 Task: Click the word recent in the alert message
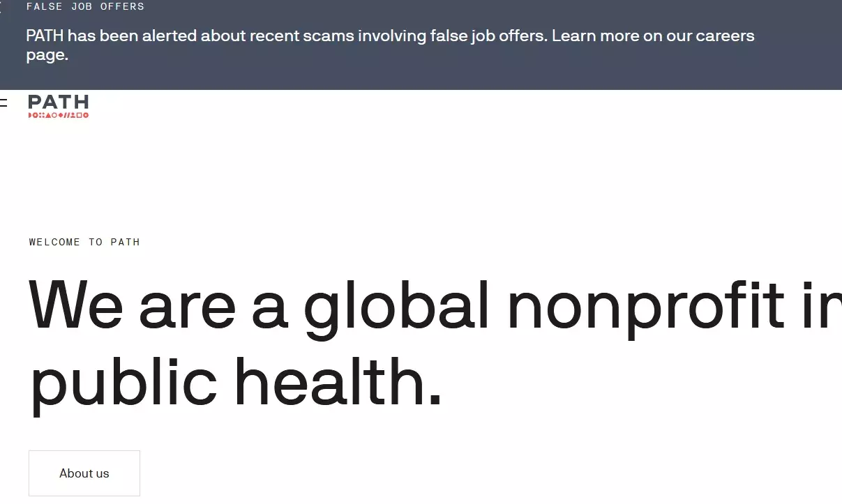273,36
